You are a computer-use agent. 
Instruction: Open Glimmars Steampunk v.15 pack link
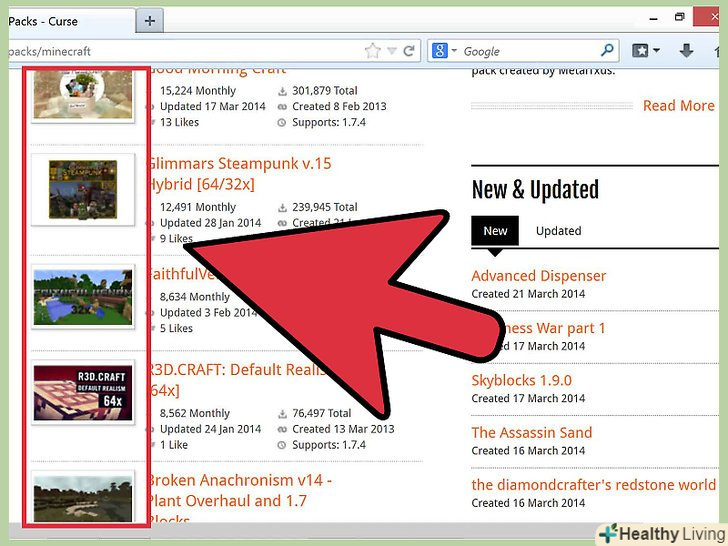point(240,174)
